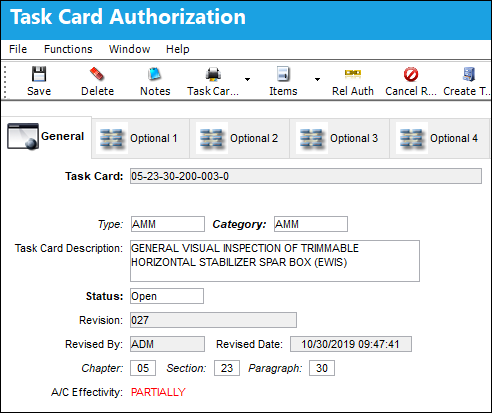492x413 pixels.
Task: Click the Task Card number field
Action: click(306, 176)
